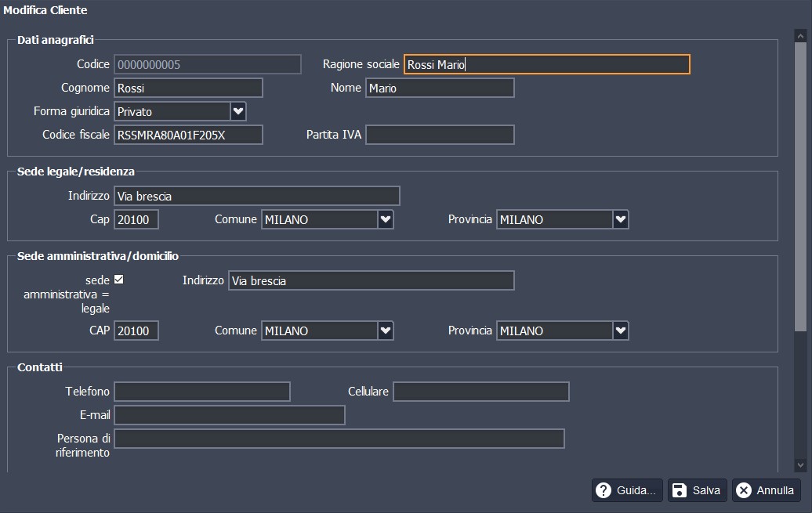This screenshot has height=513, width=812.
Task: Click the Sede legale Indirizzo field
Action: coord(257,196)
